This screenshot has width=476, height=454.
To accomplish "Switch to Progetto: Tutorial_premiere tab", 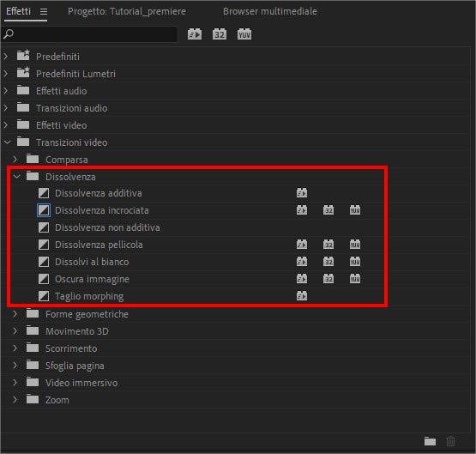I will click(x=127, y=11).
